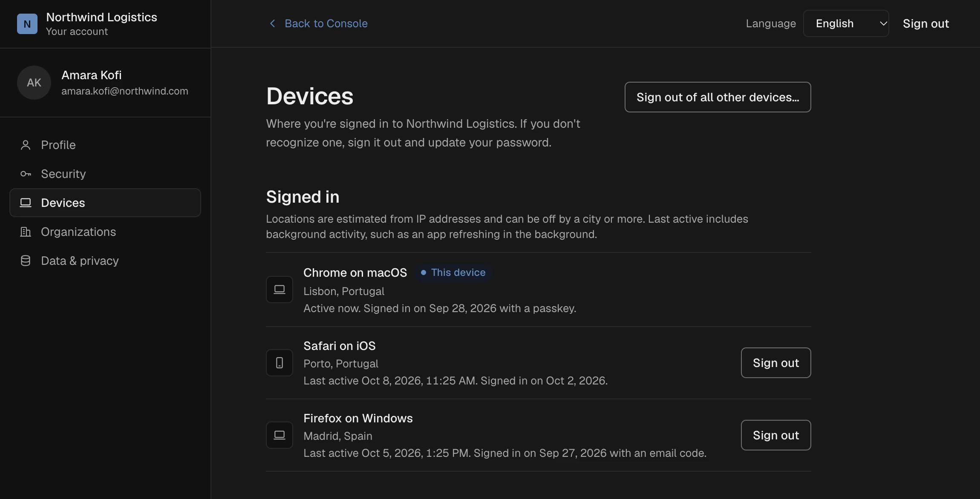This screenshot has width=980, height=499.
Task: Click the Amara Kofi name
Action: coord(91,75)
